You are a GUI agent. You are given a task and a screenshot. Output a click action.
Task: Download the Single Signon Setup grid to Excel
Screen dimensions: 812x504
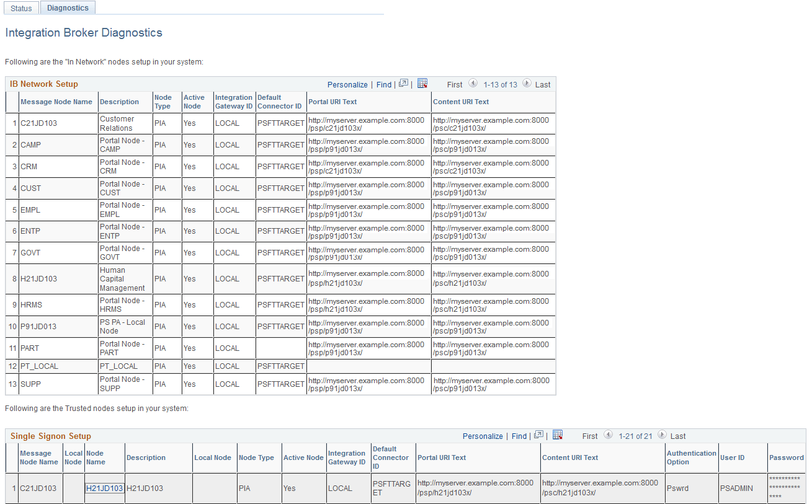557,435
